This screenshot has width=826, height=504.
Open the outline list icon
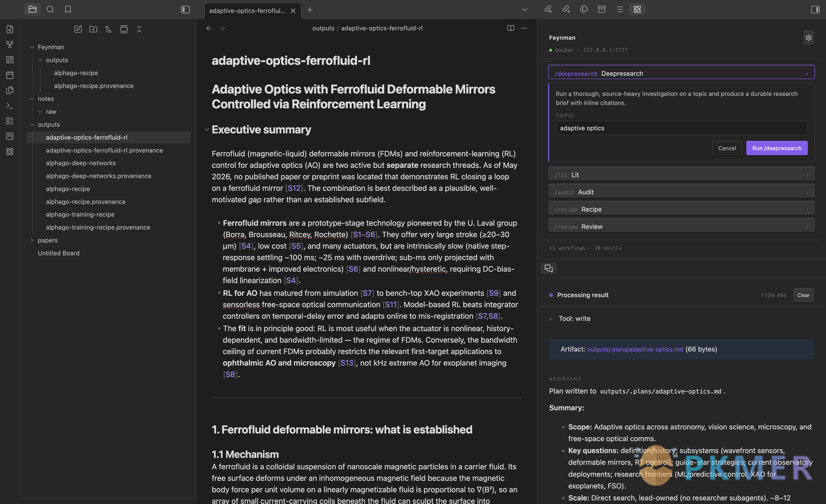click(x=619, y=9)
